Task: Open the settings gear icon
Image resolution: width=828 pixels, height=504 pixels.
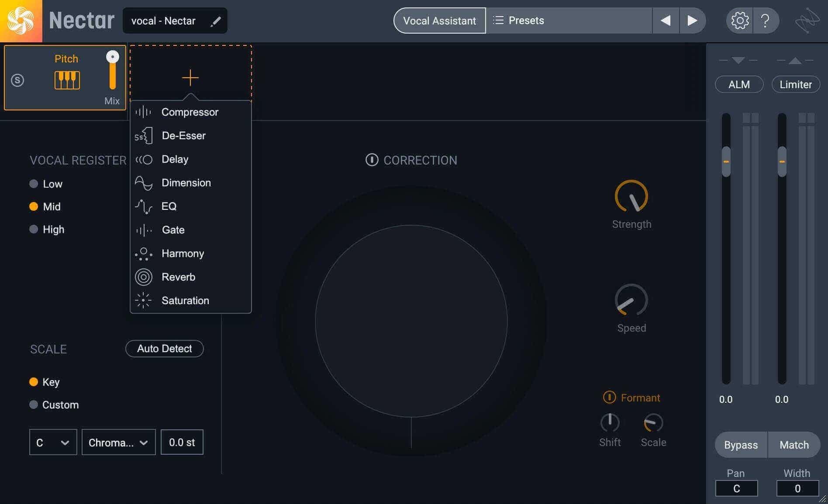Action: click(740, 21)
